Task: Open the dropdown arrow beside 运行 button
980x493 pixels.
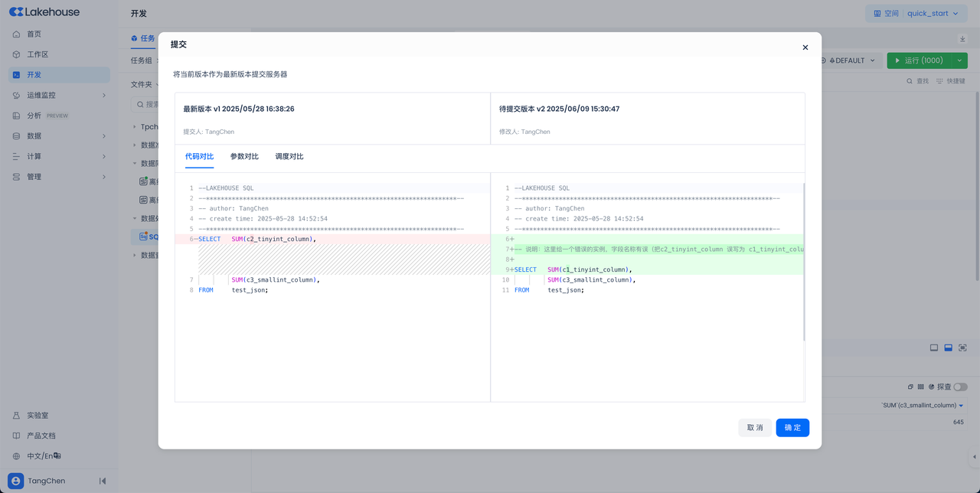Action: coord(959,60)
